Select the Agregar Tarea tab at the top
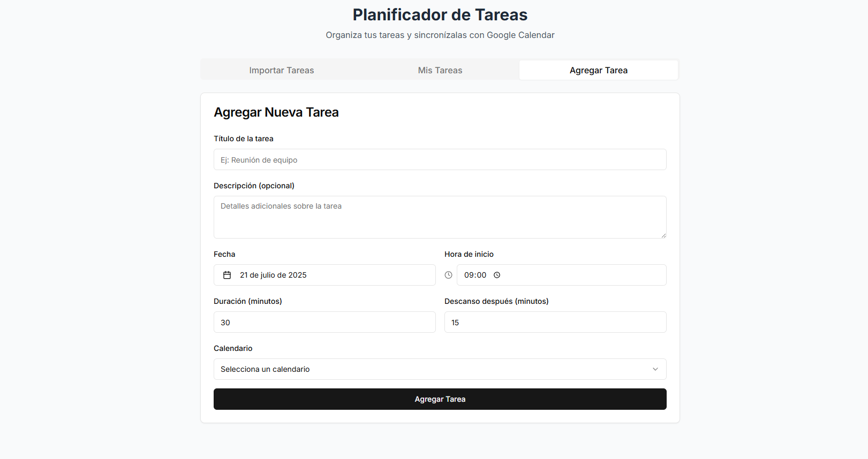868x459 pixels. [598, 70]
